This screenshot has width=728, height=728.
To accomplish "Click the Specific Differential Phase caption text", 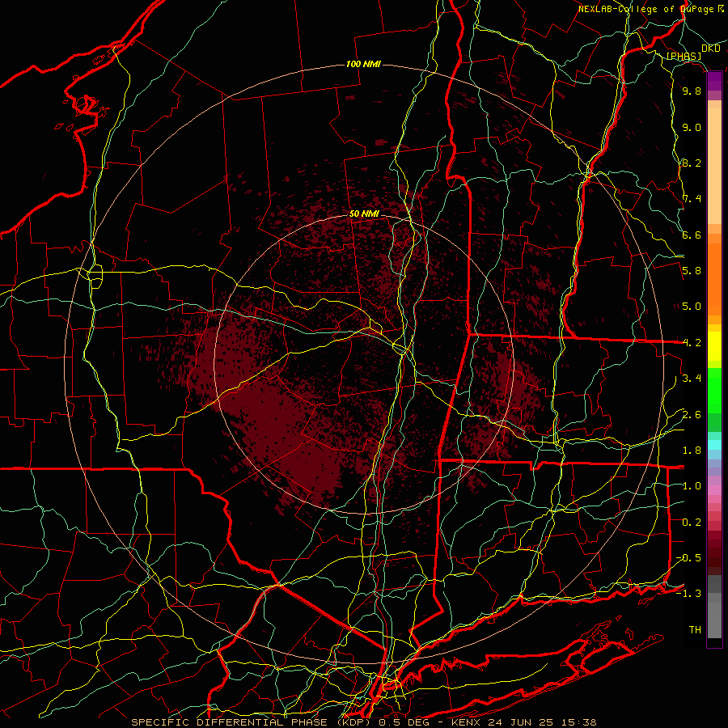I will pos(364,722).
